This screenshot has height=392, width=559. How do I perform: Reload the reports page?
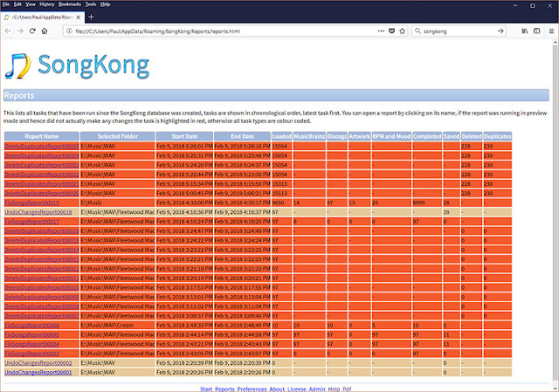pos(32,31)
